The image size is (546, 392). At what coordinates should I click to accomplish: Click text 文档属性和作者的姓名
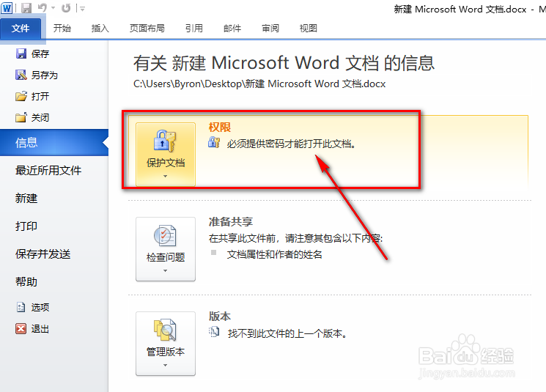[274, 254]
